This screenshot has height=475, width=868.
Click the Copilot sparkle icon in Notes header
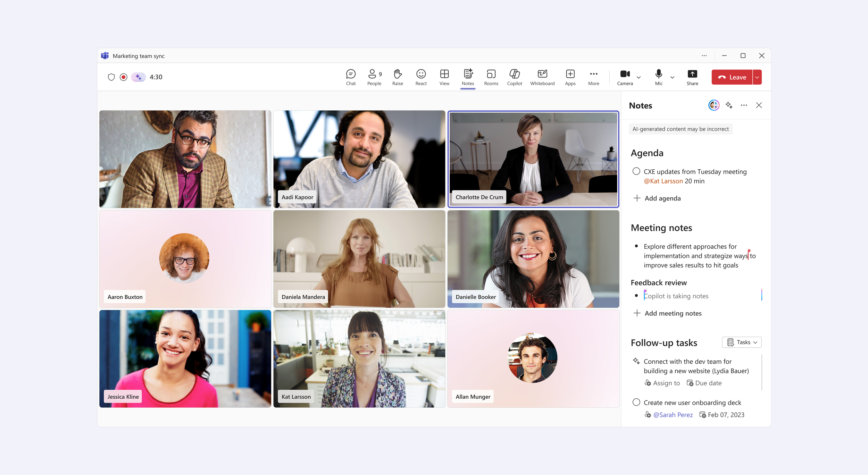tap(729, 105)
